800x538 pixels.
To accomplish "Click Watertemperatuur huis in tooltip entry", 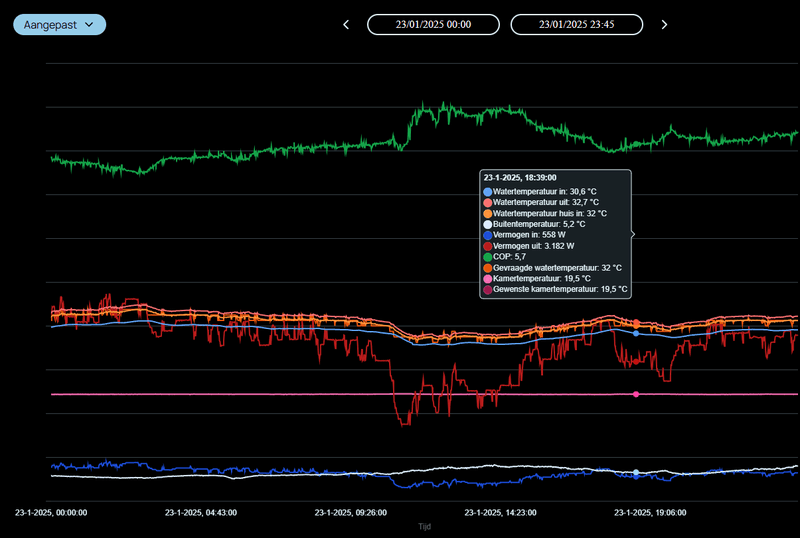I will pos(549,213).
